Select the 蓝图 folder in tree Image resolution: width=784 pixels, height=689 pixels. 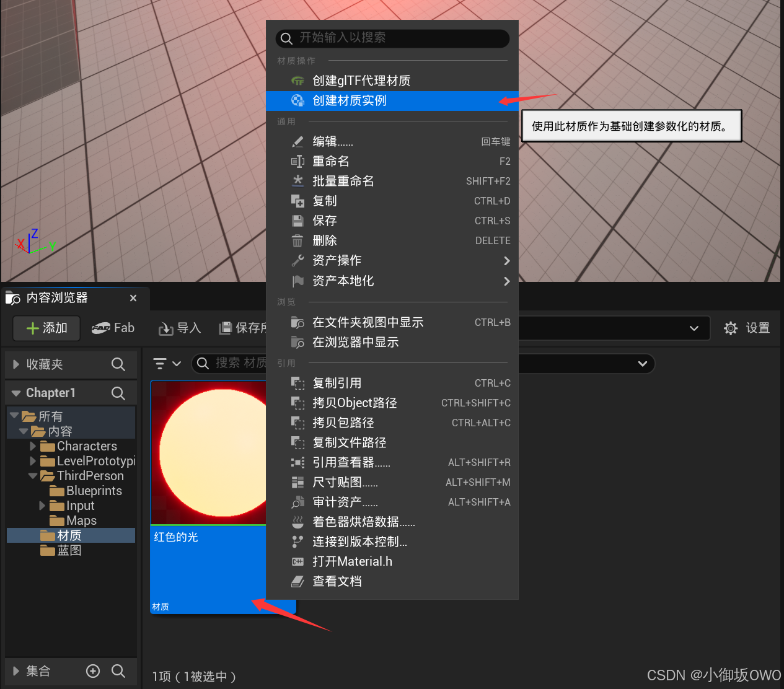coord(61,550)
